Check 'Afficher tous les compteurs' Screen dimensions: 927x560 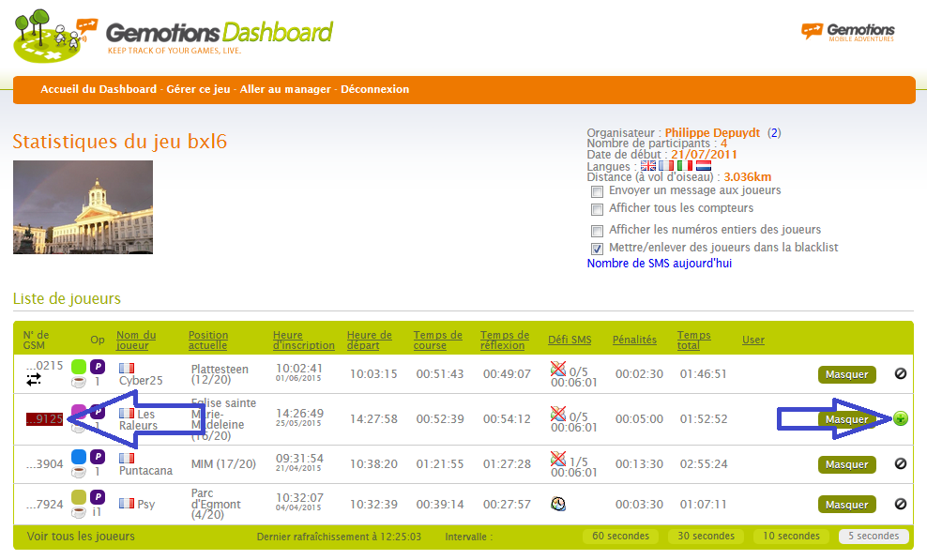pos(597,209)
